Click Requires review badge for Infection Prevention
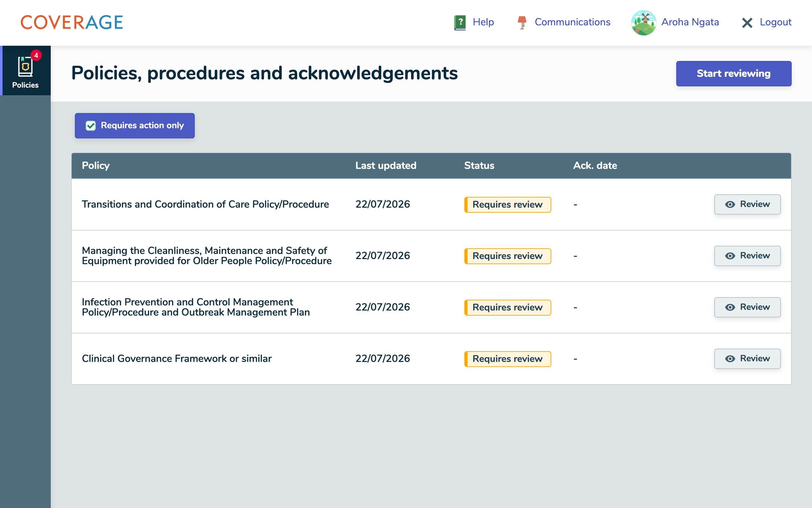Screen dimensions: 812x508 pyautogui.click(x=507, y=307)
